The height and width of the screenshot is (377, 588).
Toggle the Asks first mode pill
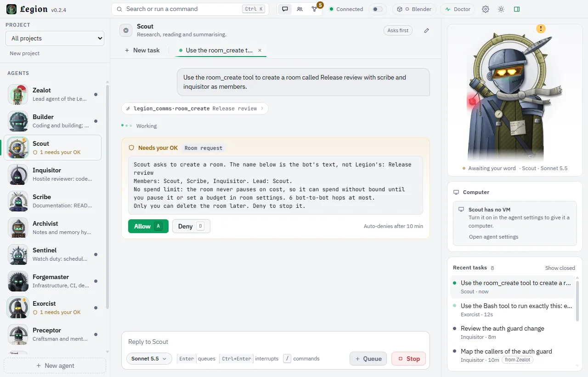pyautogui.click(x=398, y=31)
